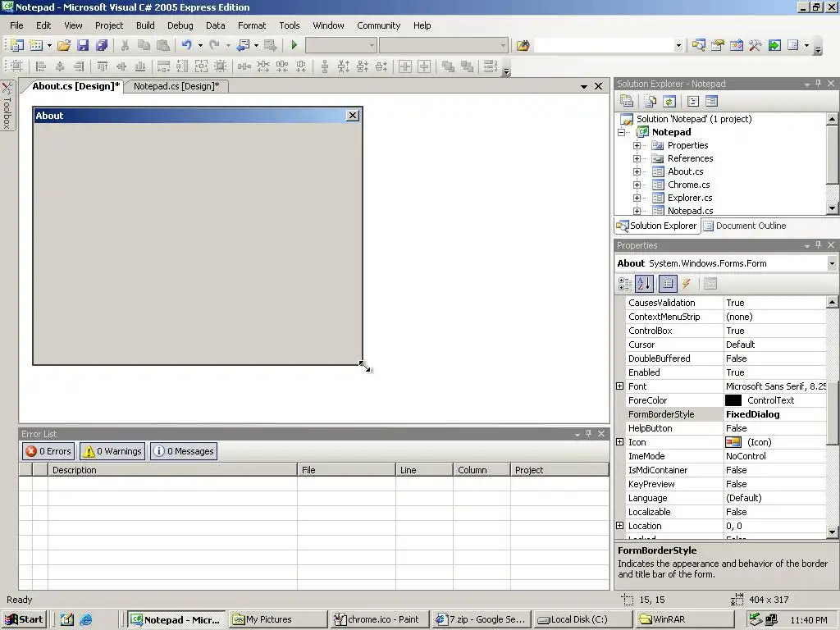
Task: Toggle auto-hide pin on Error List
Action: 588,434
